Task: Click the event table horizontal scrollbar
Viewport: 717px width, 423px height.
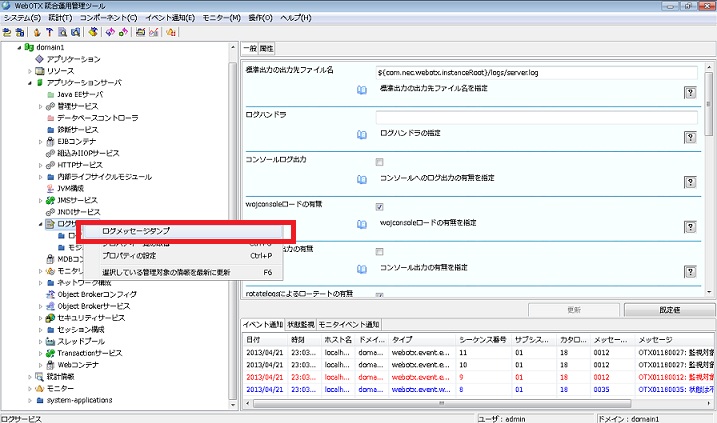Action: coord(441,403)
